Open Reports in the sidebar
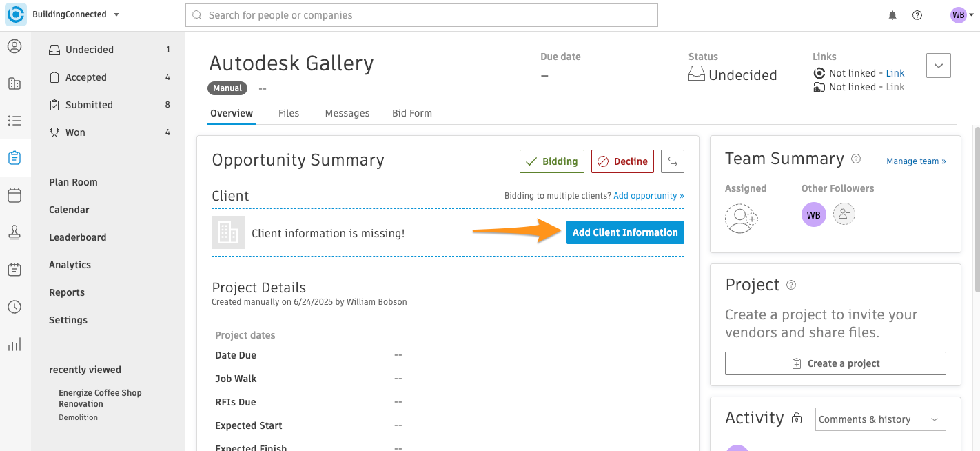Viewport: 980px width, 451px height. pyautogui.click(x=67, y=292)
